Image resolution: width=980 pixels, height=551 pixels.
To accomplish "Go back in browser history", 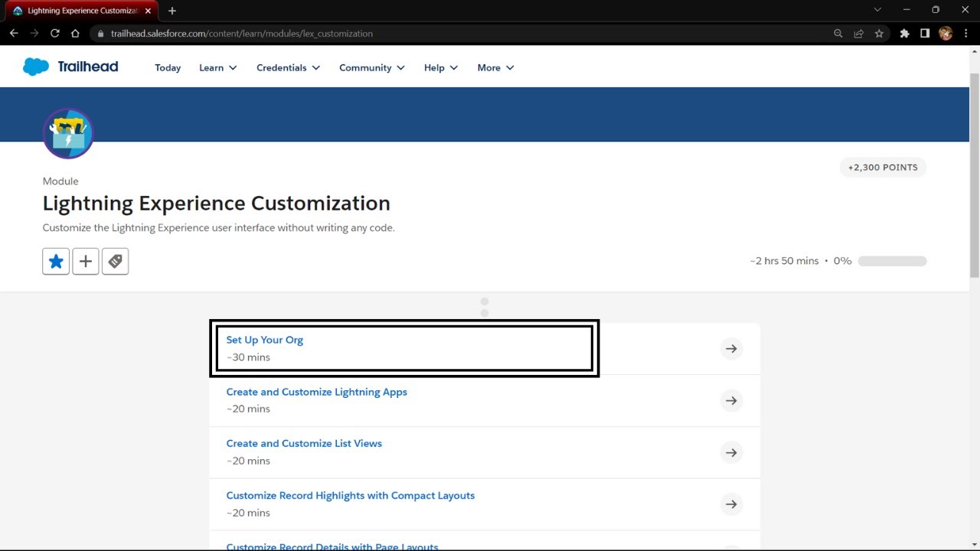I will click(x=14, y=34).
